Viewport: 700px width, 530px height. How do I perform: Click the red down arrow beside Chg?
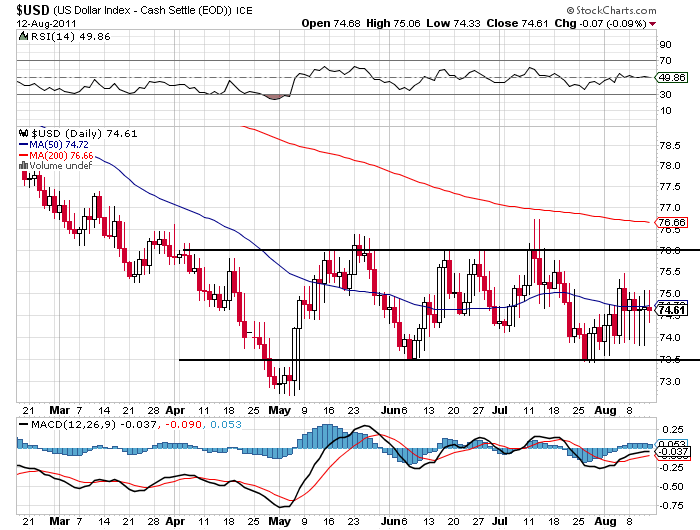coord(654,23)
